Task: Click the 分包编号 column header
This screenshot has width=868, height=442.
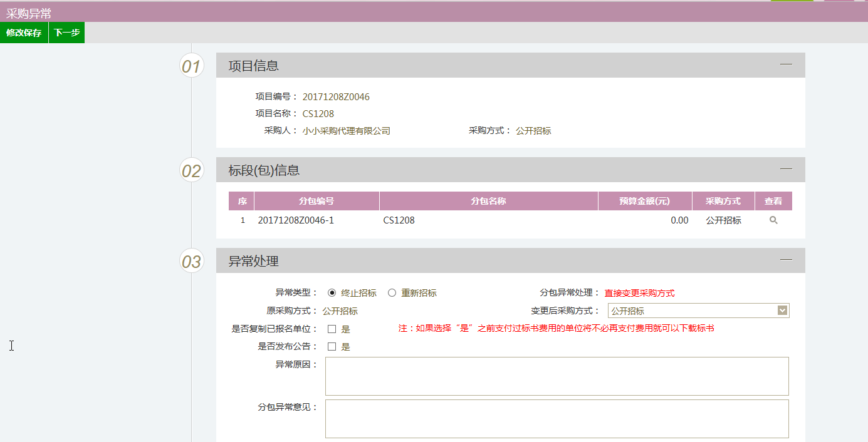Action: (316, 201)
